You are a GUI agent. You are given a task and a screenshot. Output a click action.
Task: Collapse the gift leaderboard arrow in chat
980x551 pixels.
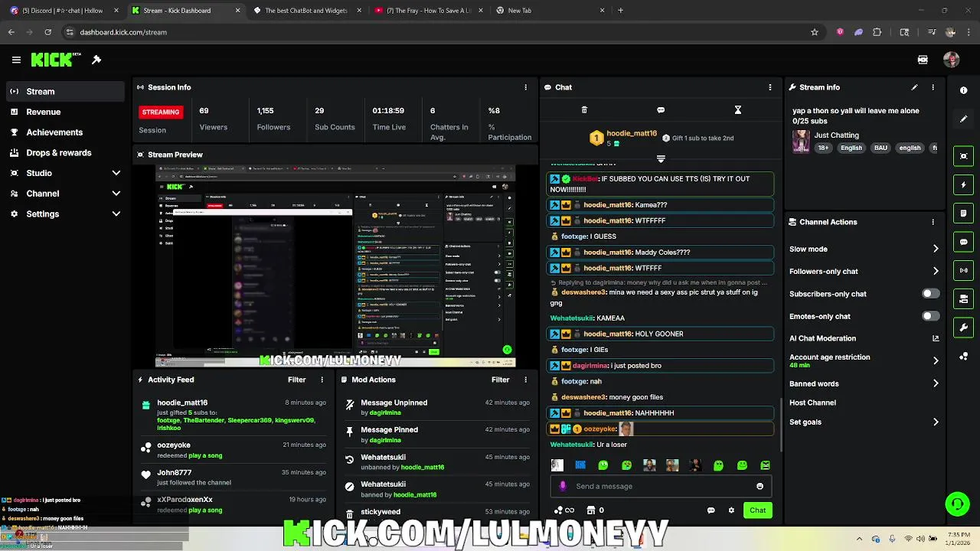(x=661, y=158)
